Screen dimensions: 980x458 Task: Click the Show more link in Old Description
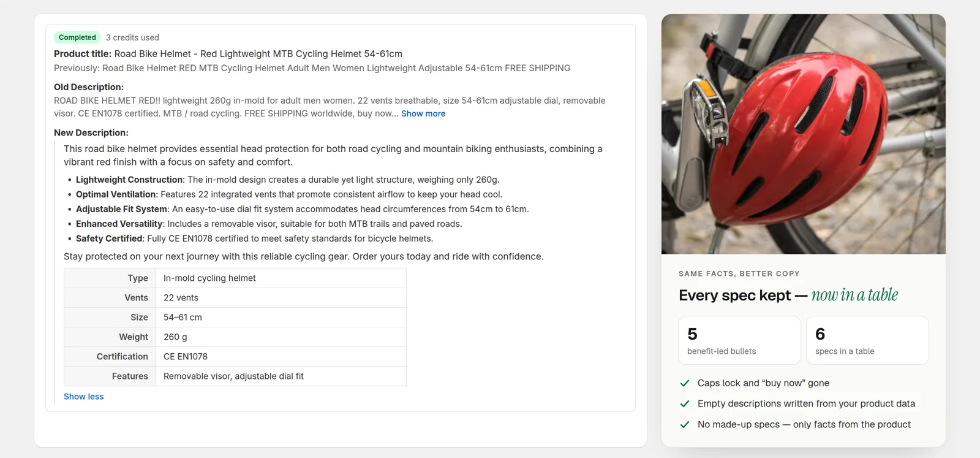tap(423, 113)
